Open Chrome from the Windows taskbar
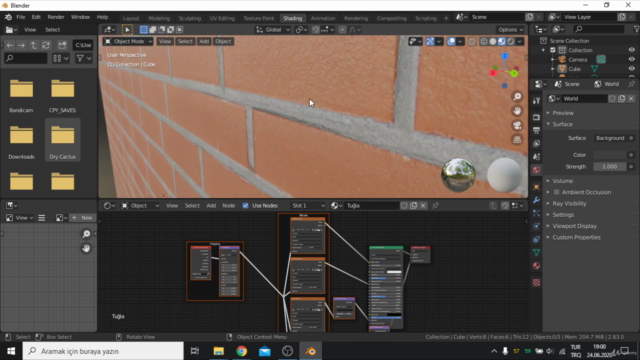The image size is (640, 360). (x=241, y=351)
